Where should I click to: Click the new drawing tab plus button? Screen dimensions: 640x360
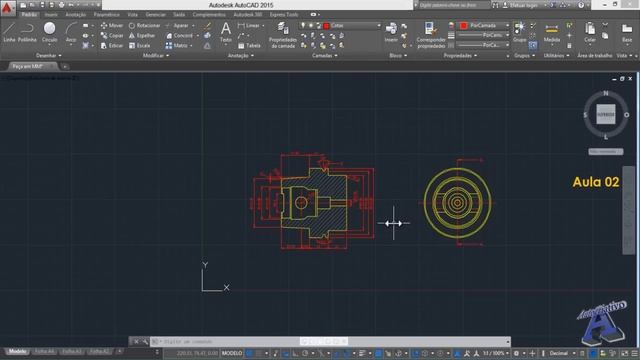click(x=64, y=66)
